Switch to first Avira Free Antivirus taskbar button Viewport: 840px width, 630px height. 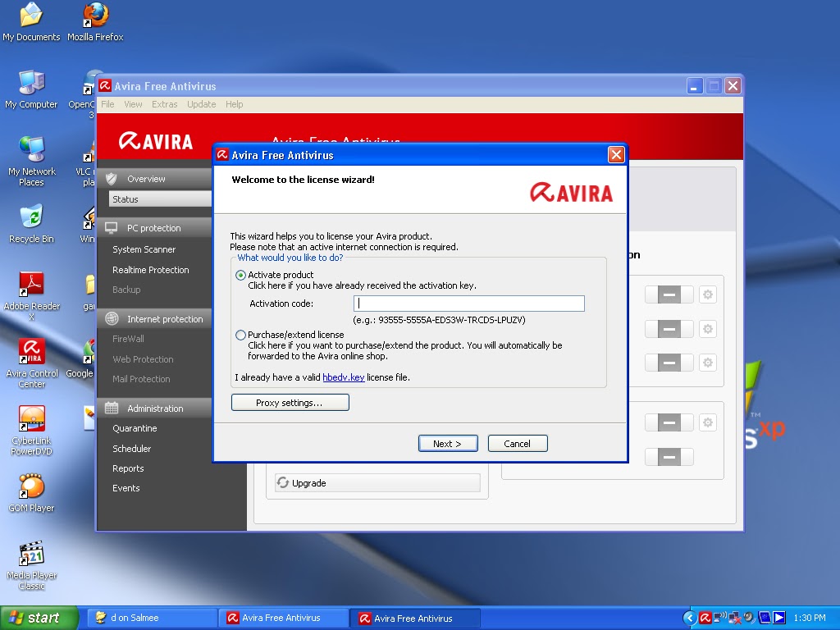(x=283, y=619)
